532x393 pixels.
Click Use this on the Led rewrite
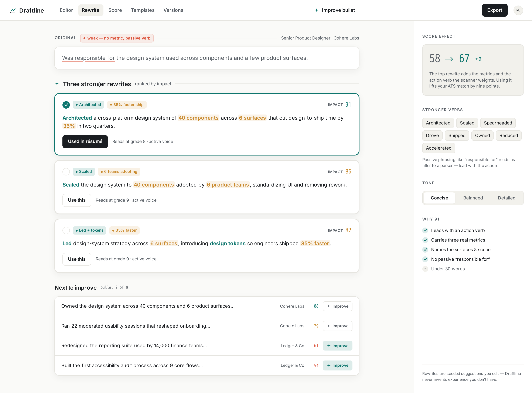[x=77, y=259]
